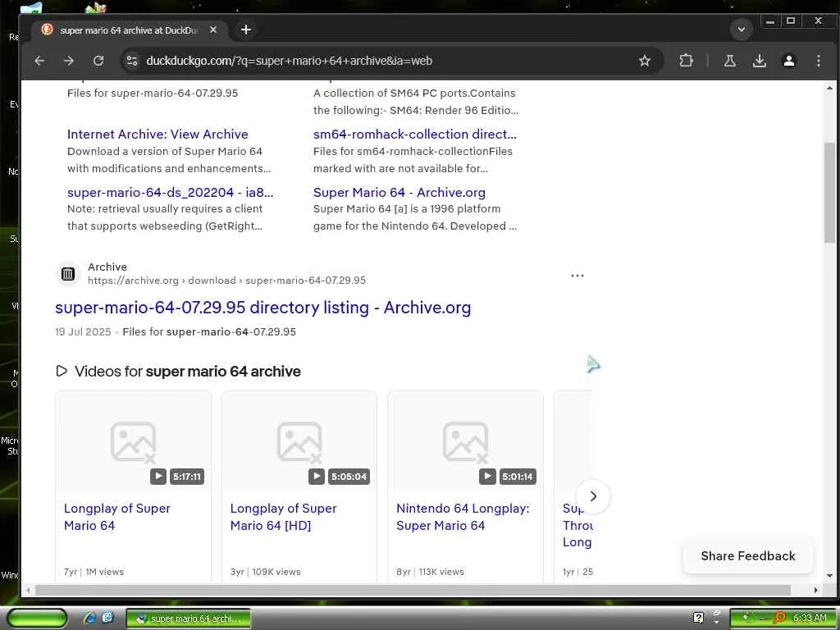Reload the DuckDuckGo page

[98, 61]
